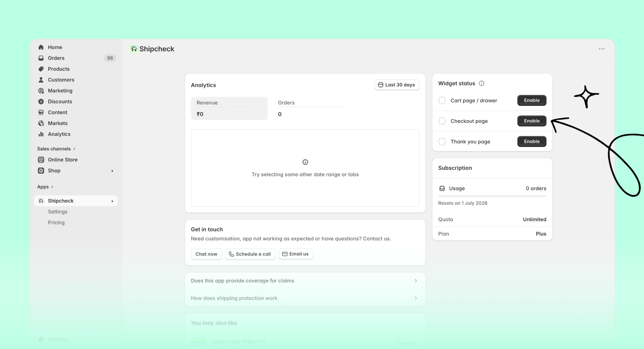Expand 'How does shipping protection work' question
The height and width of the screenshot is (349, 644).
tap(305, 298)
